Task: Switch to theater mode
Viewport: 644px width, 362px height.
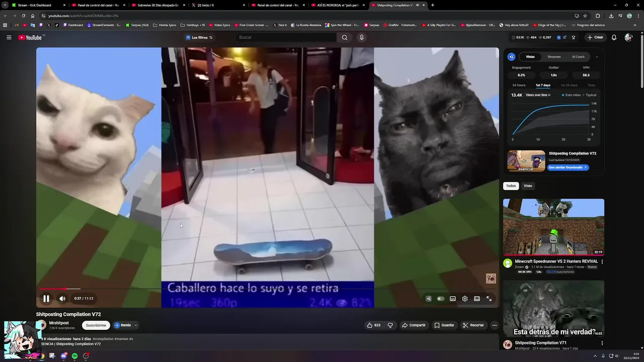Action: point(477,299)
